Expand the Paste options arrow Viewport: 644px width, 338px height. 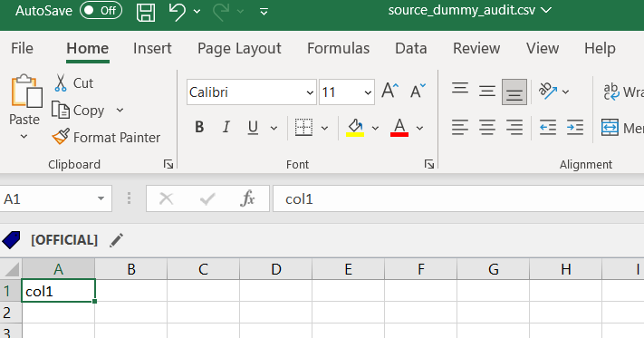pos(24,136)
